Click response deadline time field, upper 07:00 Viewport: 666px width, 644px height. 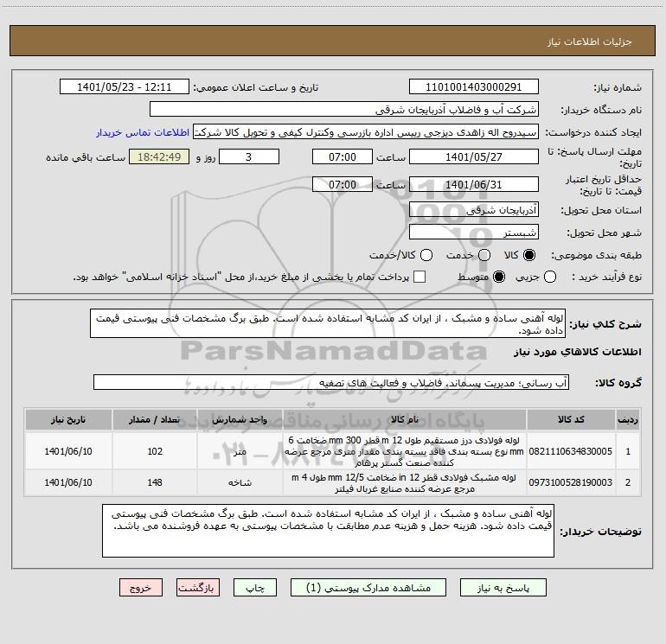[343, 156]
